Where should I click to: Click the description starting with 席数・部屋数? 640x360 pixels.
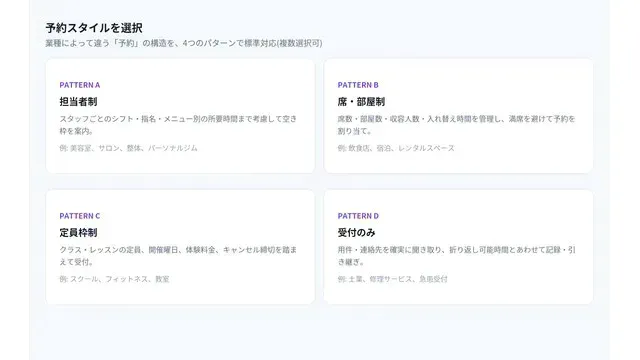click(x=456, y=125)
